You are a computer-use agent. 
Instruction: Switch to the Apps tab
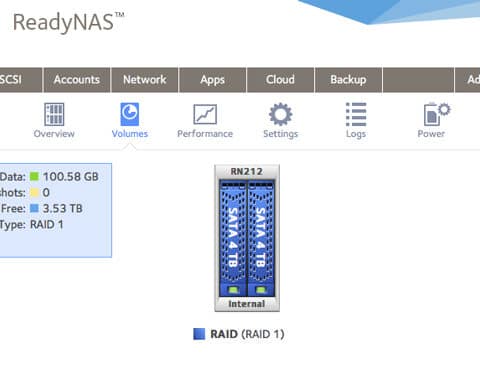(213, 80)
